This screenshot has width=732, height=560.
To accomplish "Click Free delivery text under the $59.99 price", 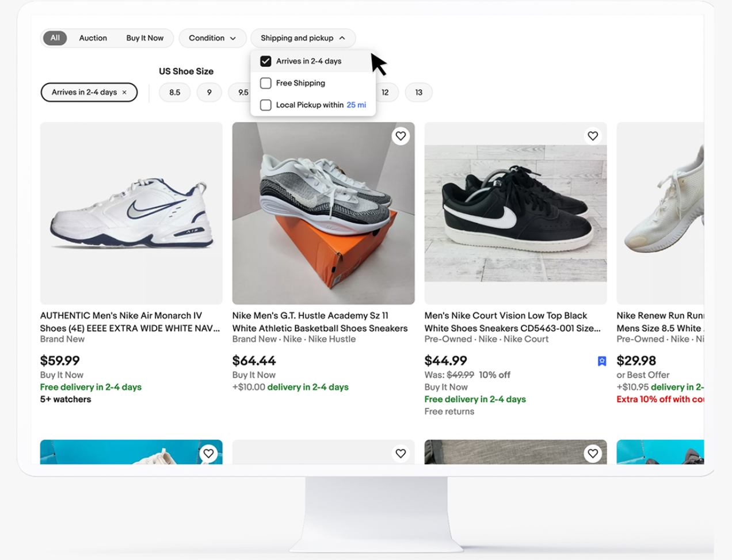I will point(91,387).
